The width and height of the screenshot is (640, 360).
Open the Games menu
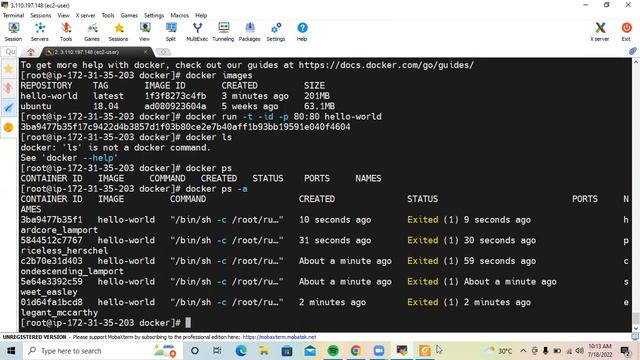coord(129,15)
